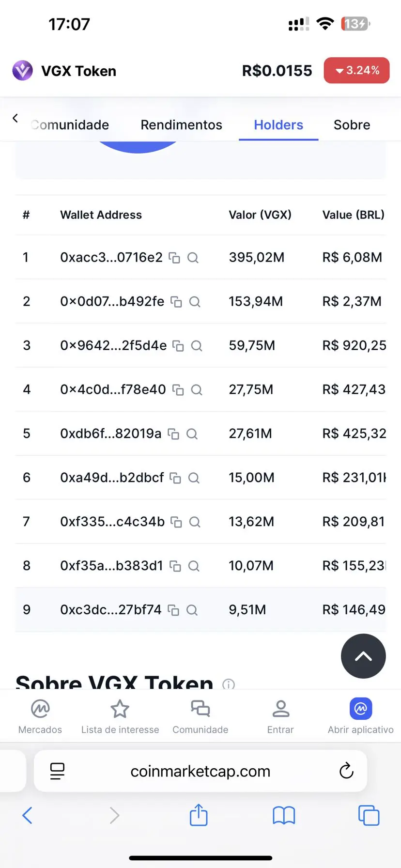Image resolution: width=401 pixels, height=868 pixels.
Task: Look up wallet 0xc3dc...27bf74 via magnifier
Action: [192, 610]
